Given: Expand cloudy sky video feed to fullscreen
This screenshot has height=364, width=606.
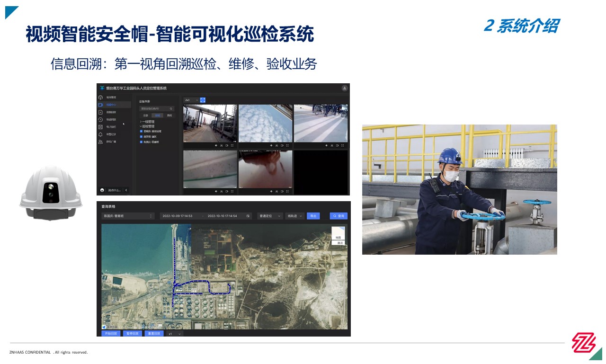Looking at the screenshot, I should point(287,145).
